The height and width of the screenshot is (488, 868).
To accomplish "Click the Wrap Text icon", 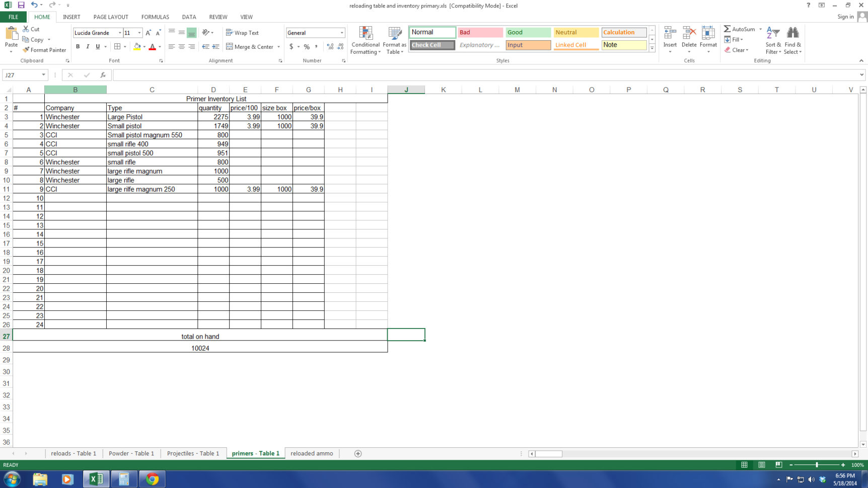I will coord(242,32).
